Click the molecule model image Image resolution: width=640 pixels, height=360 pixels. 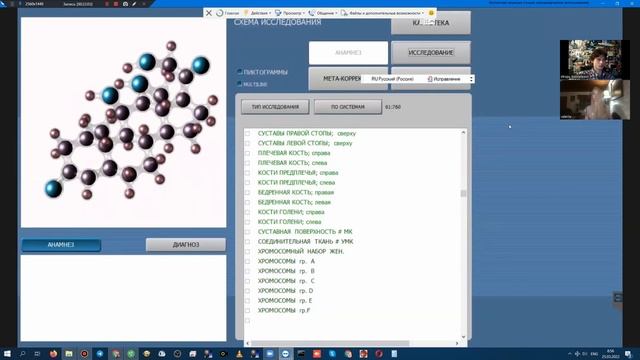(x=123, y=122)
